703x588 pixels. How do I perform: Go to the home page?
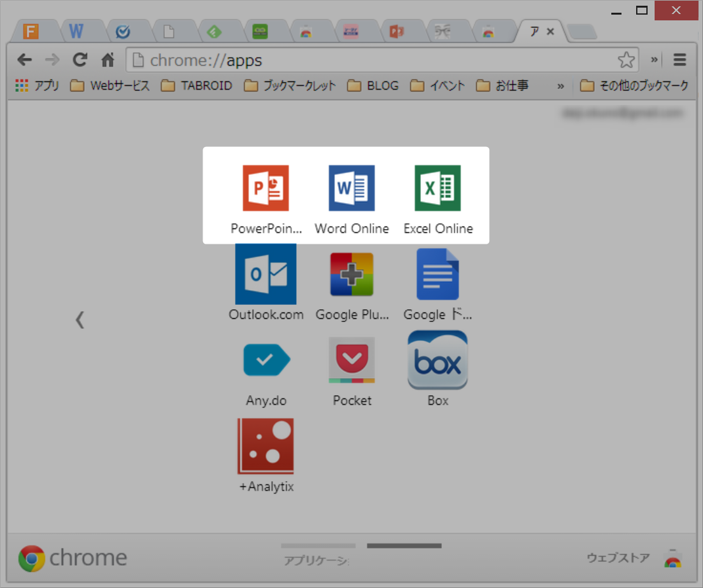click(108, 60)
